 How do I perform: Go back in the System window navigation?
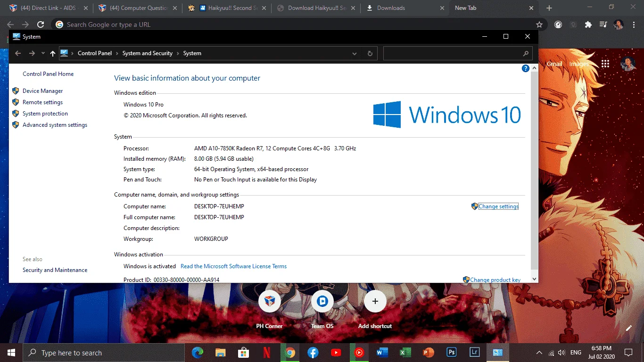[x=18, y=53]
